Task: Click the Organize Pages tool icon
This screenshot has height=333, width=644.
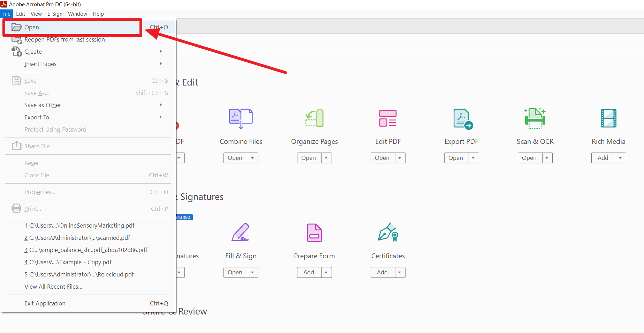Action: click(315, 118)
